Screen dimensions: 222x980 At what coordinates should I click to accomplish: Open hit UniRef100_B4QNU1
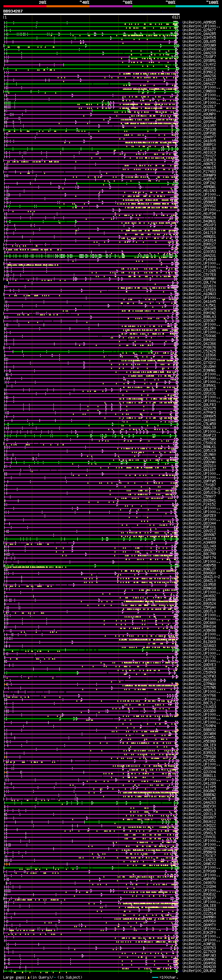pyautogui.click(x=199, y=221)
